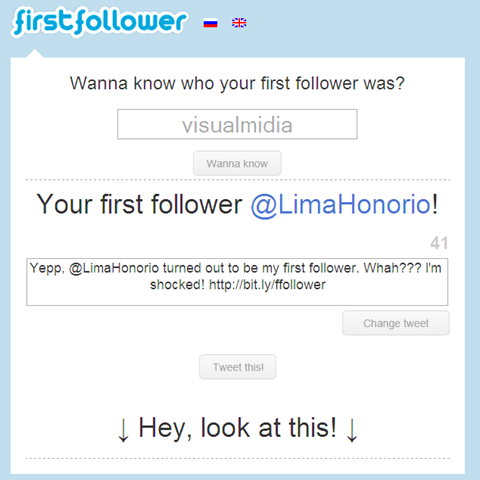Switch language using the UK flag
The image size is (480, 480).
tap(239, 23)
